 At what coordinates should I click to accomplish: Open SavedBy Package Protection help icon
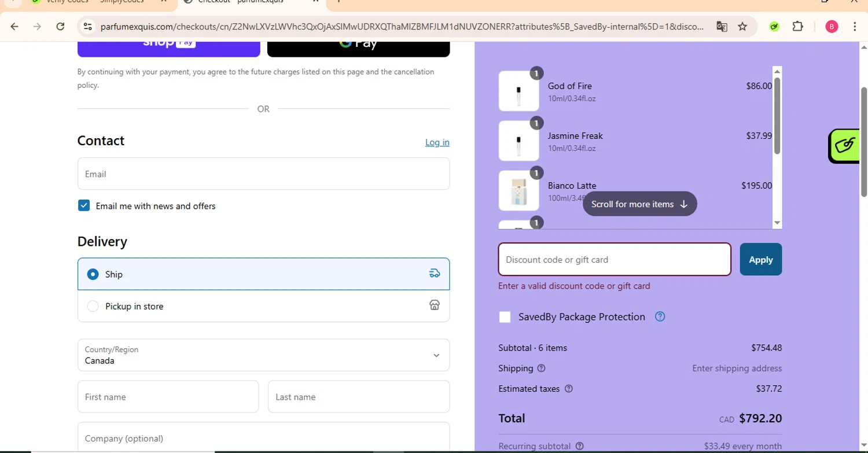(660, 316)
